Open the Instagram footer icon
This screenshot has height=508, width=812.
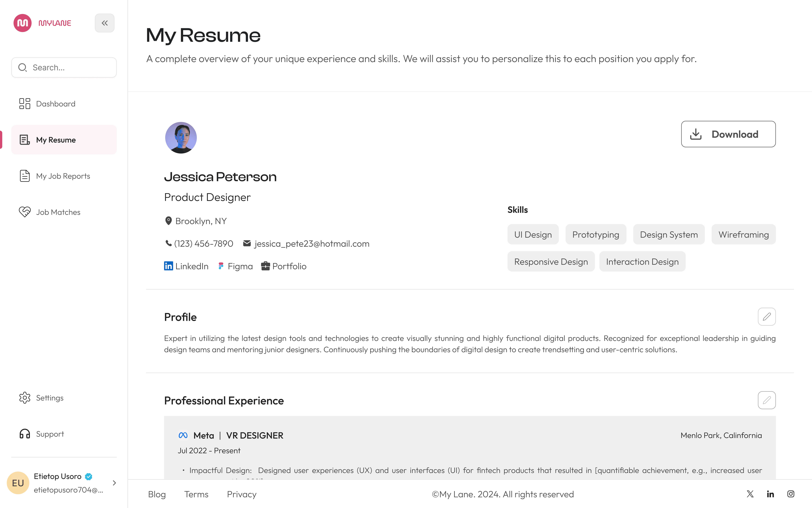(791, 494)
